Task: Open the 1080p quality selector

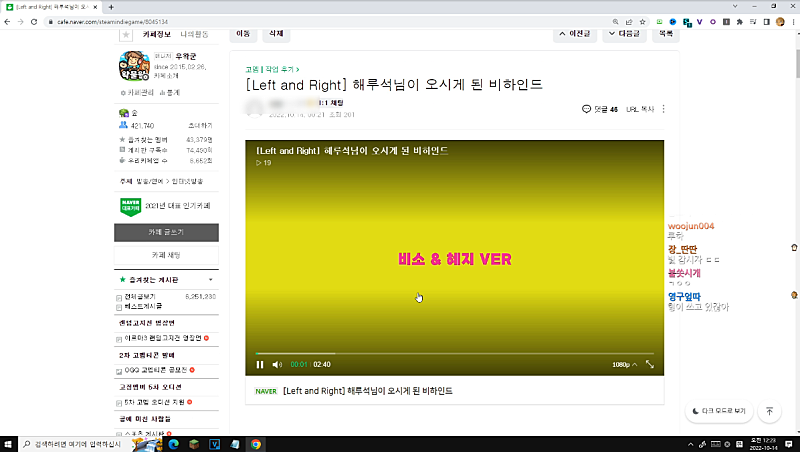Action: coord(624,364)
